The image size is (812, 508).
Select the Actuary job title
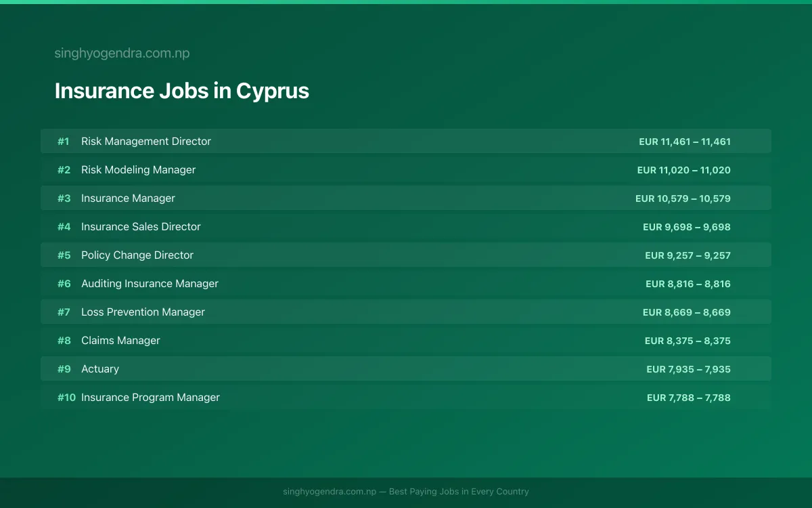click(x=100, y=369)
